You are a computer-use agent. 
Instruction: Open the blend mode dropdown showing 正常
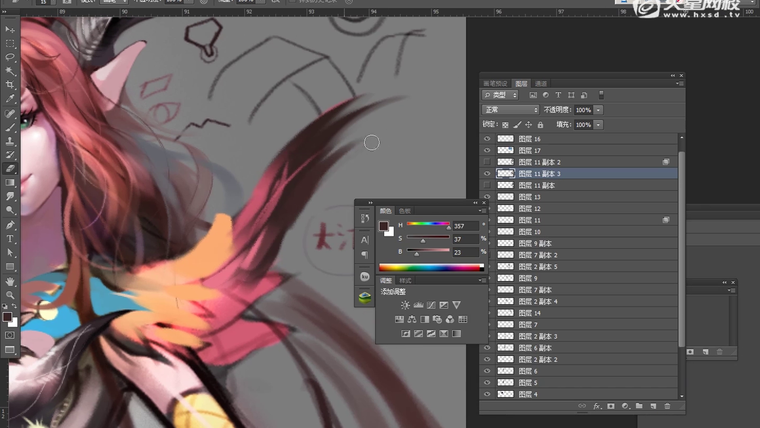click(510, 109)
